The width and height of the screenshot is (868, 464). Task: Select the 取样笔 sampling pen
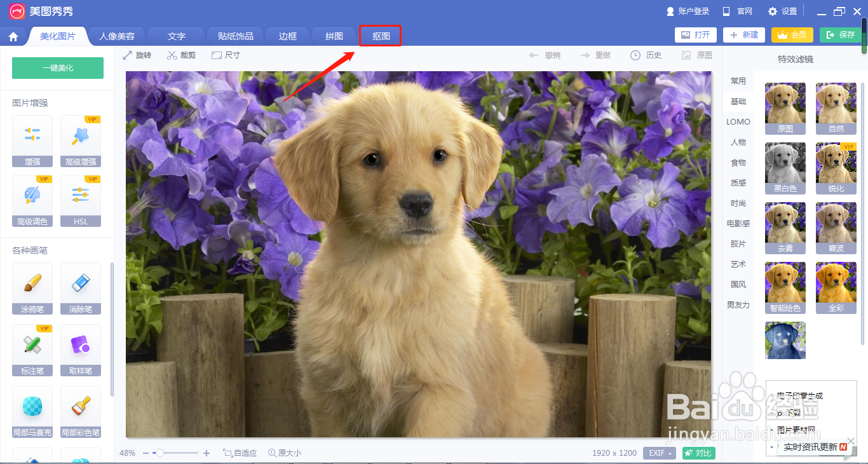click(81, 350)
